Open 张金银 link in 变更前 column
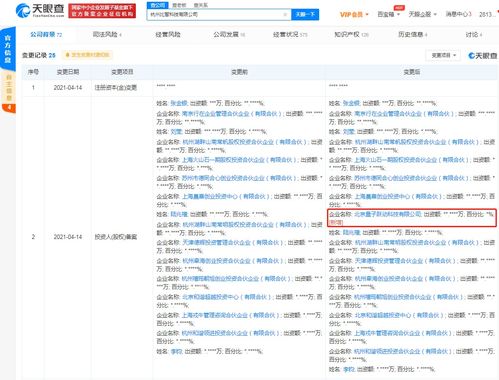 (x=179, y=103)
